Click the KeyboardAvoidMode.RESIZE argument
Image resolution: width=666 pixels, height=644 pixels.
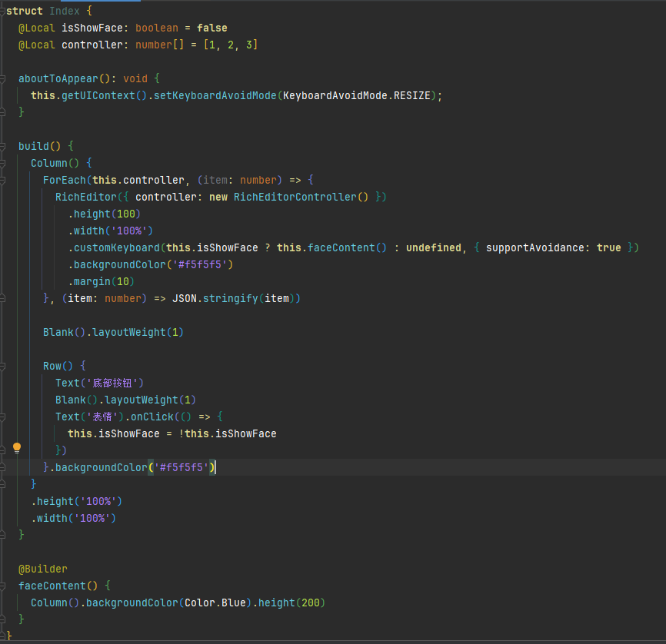pos(359,95)
